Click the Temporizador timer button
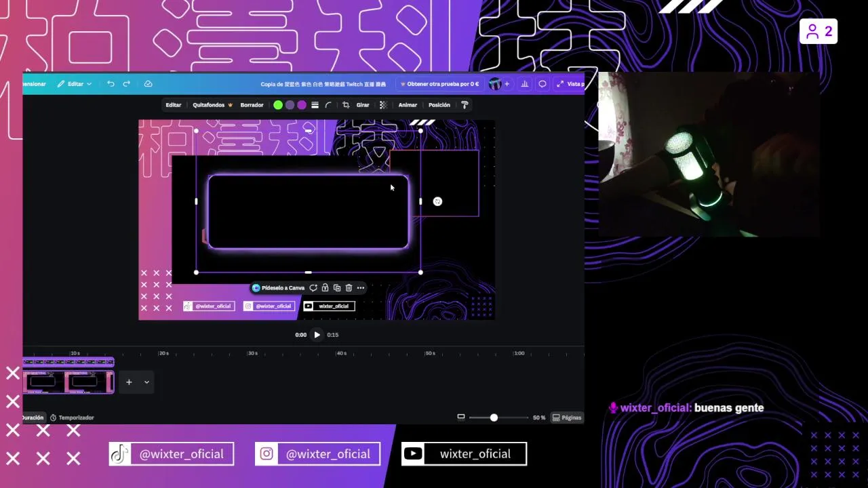The width and height of the screenshot is (868, 488). coord(72,418)
